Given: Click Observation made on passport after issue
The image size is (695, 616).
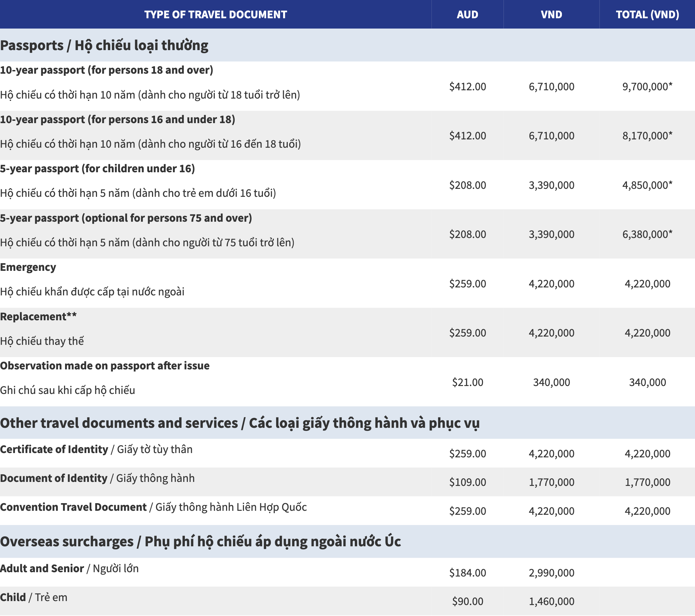Looking at the screenshot, I should 105,366.
